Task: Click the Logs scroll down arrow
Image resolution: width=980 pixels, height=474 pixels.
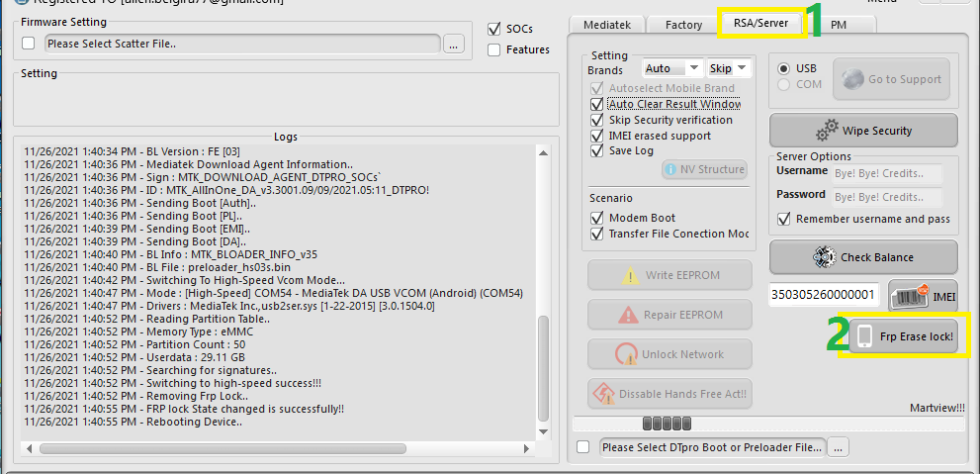Action: pos(543,432)
